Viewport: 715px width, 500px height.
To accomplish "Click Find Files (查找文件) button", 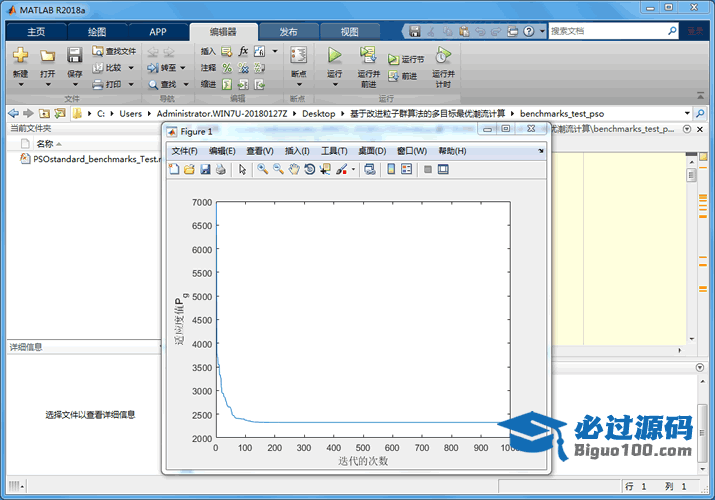I will (114, 51).
